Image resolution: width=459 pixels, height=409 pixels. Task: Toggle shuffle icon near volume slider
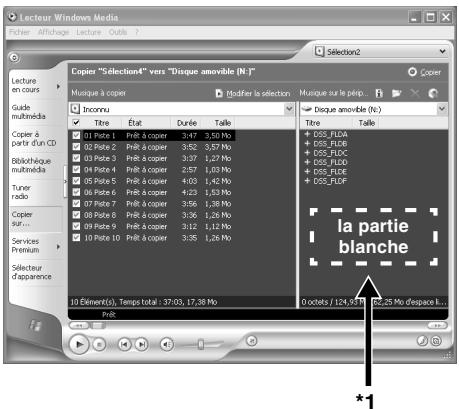pyautogui.click(x=252, y=340)
